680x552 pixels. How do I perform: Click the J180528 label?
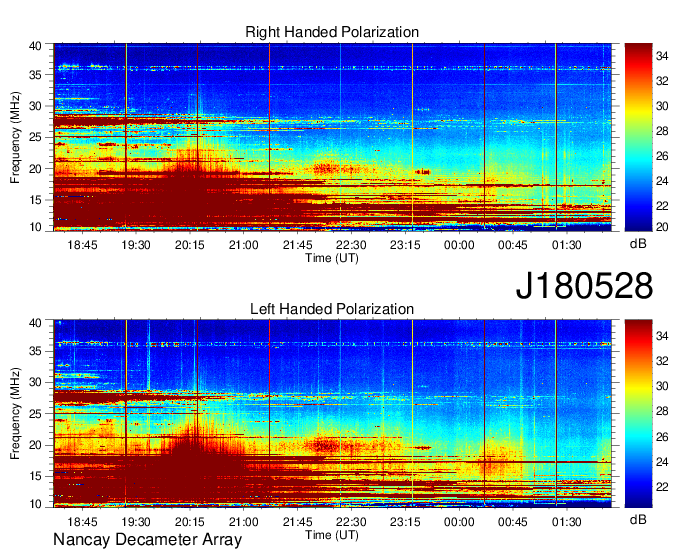pyautogui.click(x=584, y=286)
